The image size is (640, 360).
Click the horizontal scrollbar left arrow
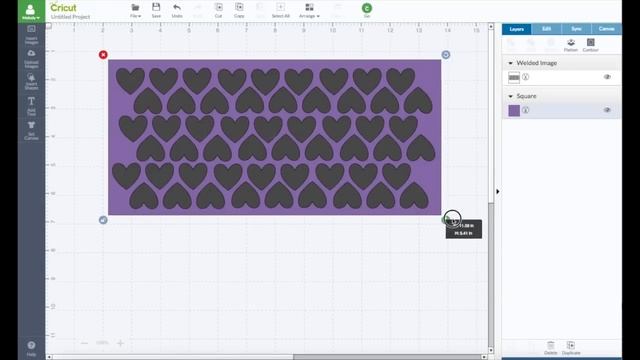click(x=49, y=357)
